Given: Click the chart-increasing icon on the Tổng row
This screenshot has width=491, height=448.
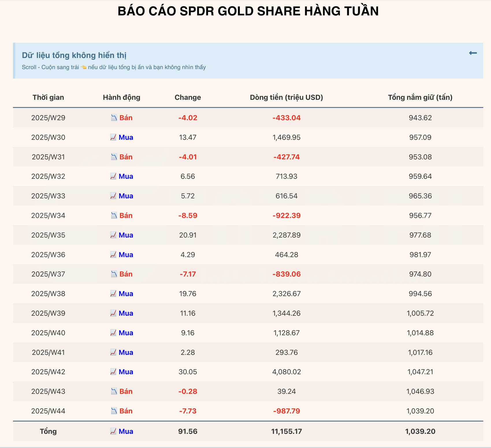Looking at the screenshot, I should 114,431.
